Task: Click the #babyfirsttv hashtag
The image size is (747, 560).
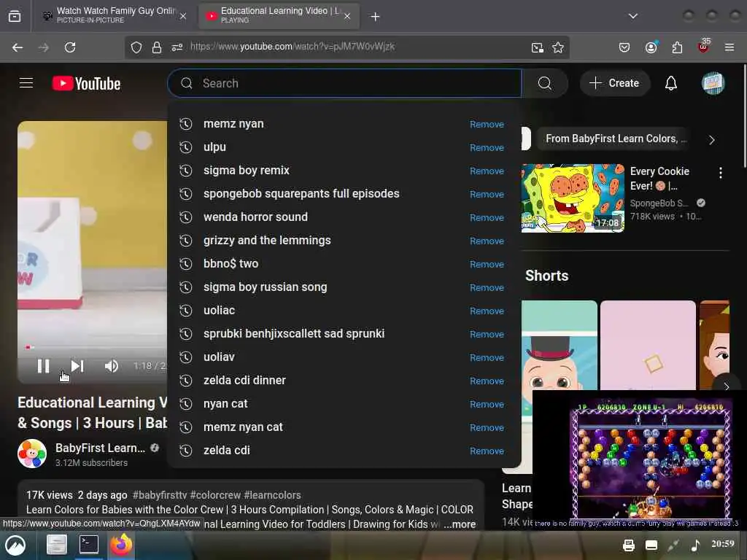Action: (x=160, y=495)
